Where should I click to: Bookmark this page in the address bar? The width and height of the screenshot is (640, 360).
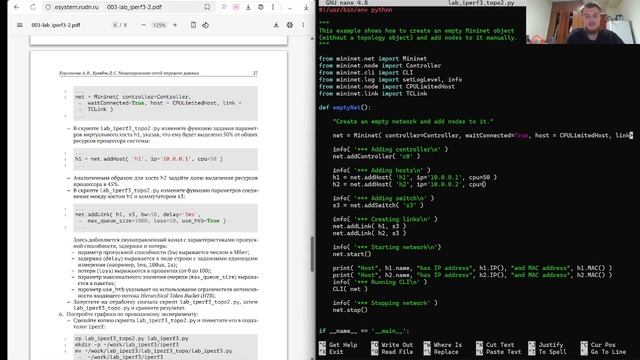[x=207, y=7]
